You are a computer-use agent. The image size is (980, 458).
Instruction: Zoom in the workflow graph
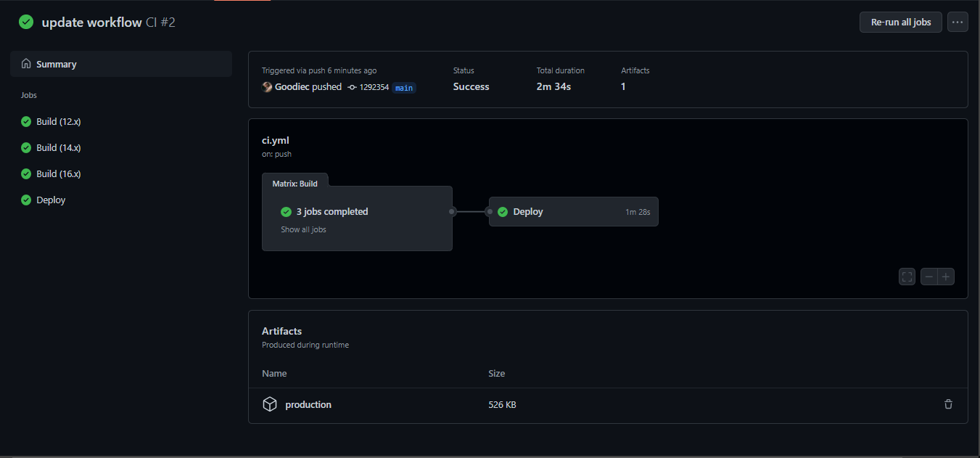(x=946, y=277)
